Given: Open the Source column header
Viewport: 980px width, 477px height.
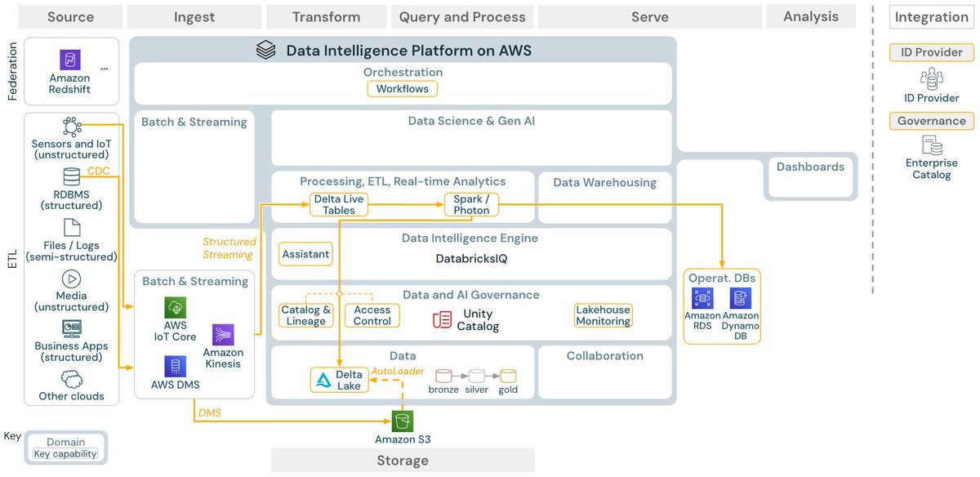Looking at the screenshot, I should pyautogui.click(x=71, y=16).
